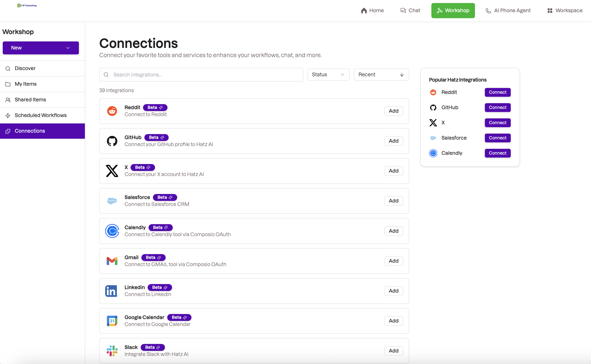591x364 pixels.
Task: Click the Calendly icon in Popular panel
Action: click(433, 153)
